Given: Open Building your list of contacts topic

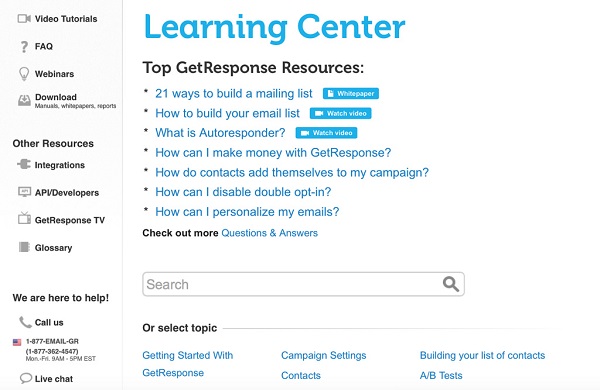Looking at the screenshot, I should 482,355.
